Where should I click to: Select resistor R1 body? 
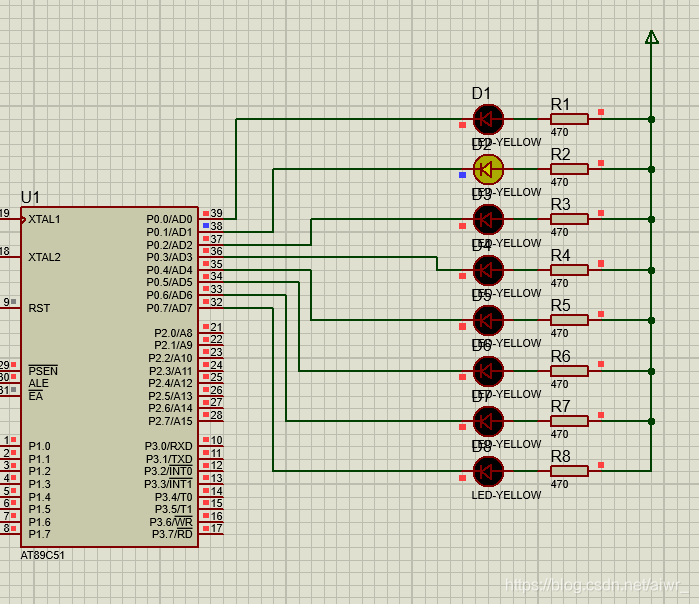(x=569, y=119)
